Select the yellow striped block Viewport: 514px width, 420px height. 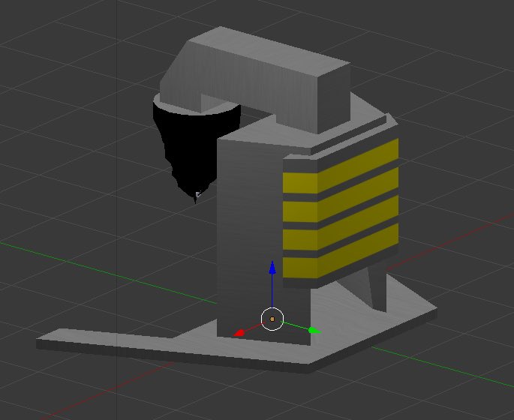(x=341, y=210)
